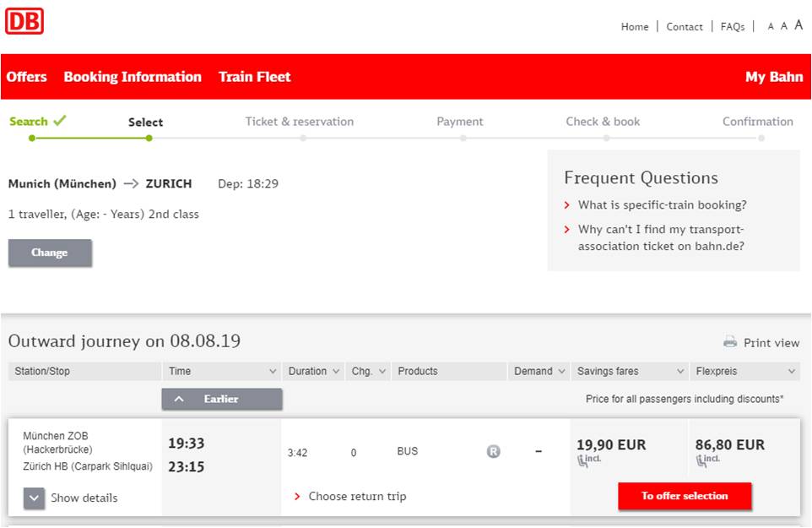This screenshot has height=528, width=812.
Task: Show earlier connections with Earlier button
Action: pyautogui.click(x=222, y=399)
